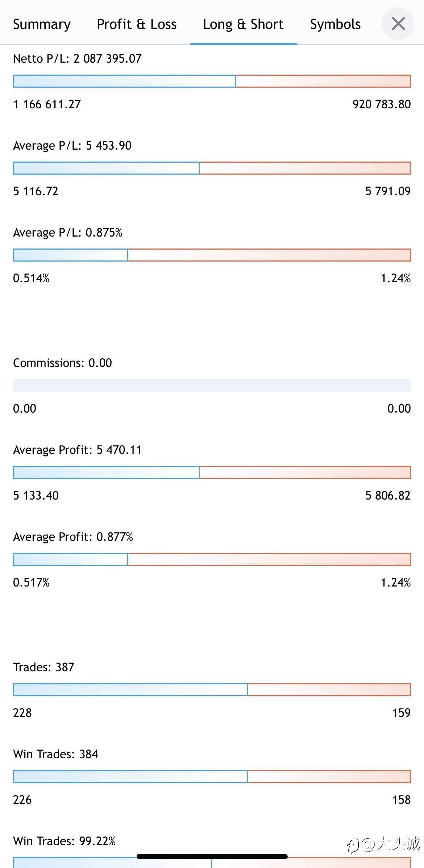Image resolution: width=424 pixels, height=868 pixels.
Task: Click the Netto P/L: 2 087 395.07 label
Action: click(77, 58)
